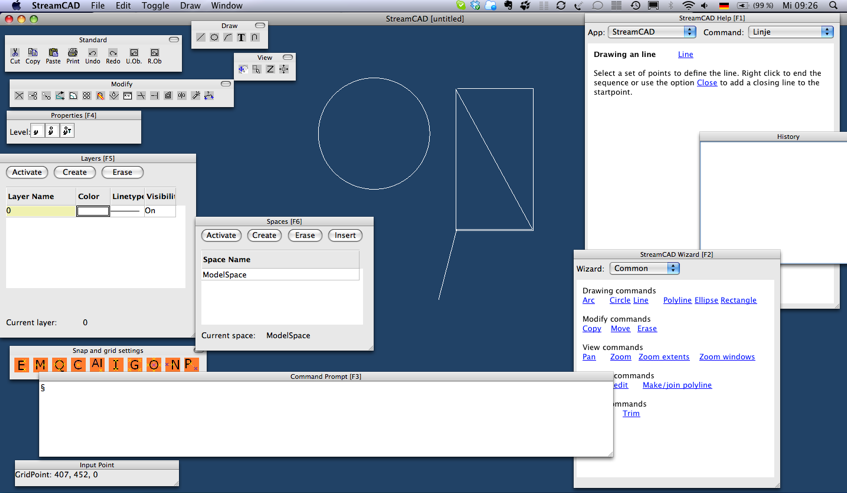The image size is (847, 493).
Task: Select the ModelSpace row in Spaces list
Action: 280,274
